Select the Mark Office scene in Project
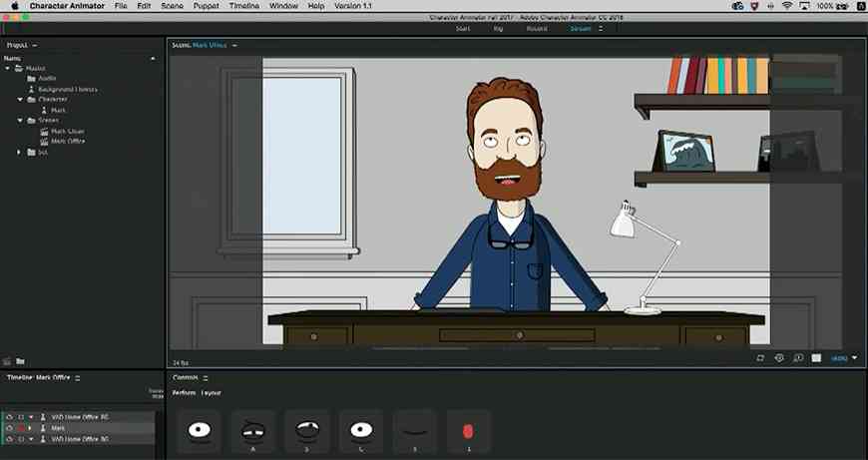Viewport: 868px width, 460px height. pos(68,141)
